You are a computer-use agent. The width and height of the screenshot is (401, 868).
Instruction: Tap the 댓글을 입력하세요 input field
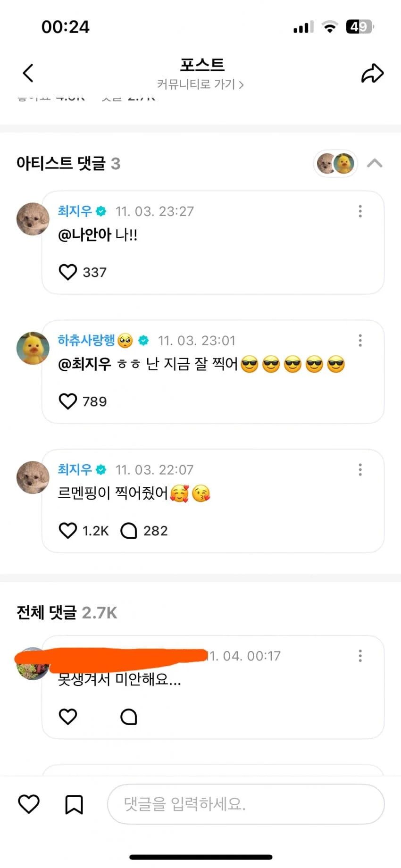(246, 804)
